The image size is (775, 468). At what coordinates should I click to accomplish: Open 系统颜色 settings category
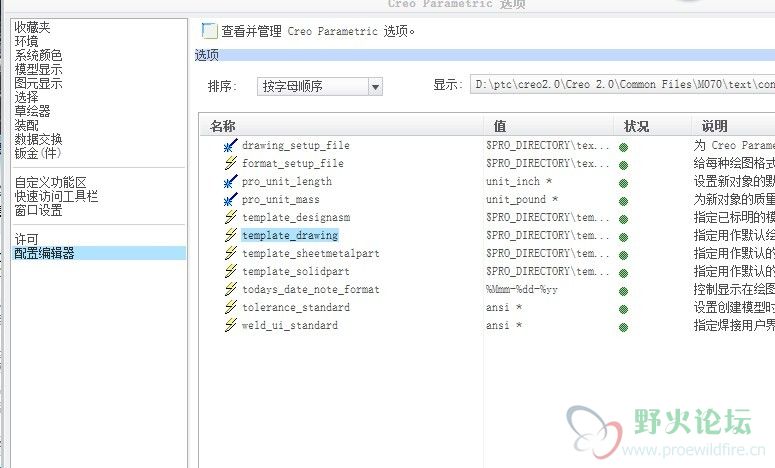click(38, 55)
